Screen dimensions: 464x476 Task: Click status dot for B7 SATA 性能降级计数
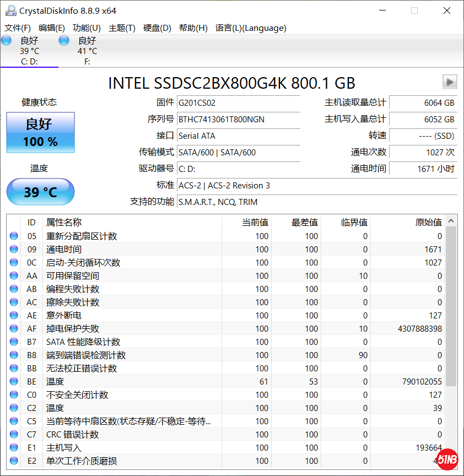[x=14, y=342]
